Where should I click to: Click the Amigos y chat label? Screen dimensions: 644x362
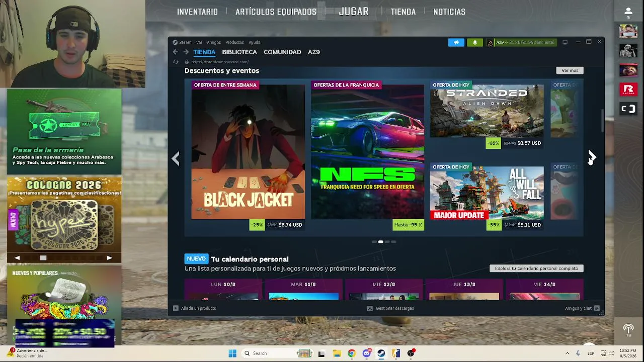578,308
